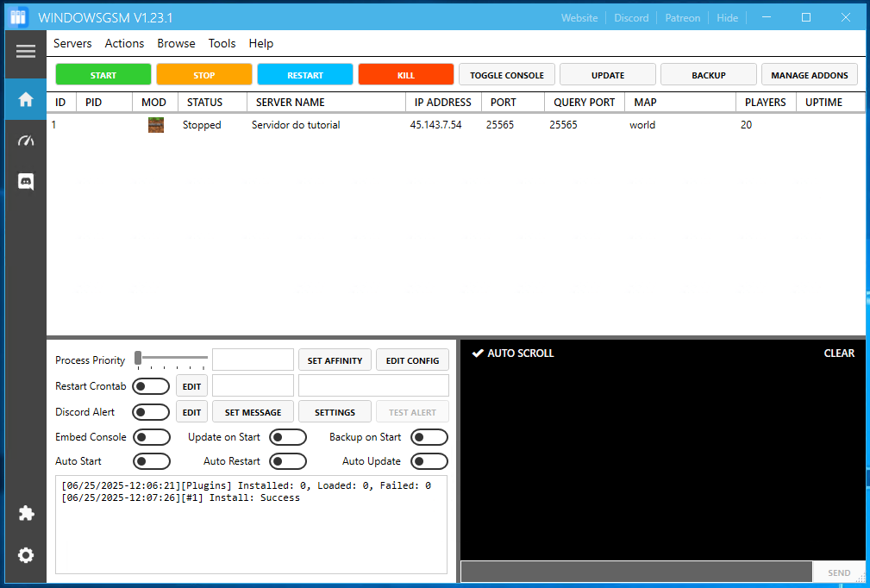Viewport: 870px width, 588px height.
Task: Sort by PLAYERS column header
Action: coord(766,103)
